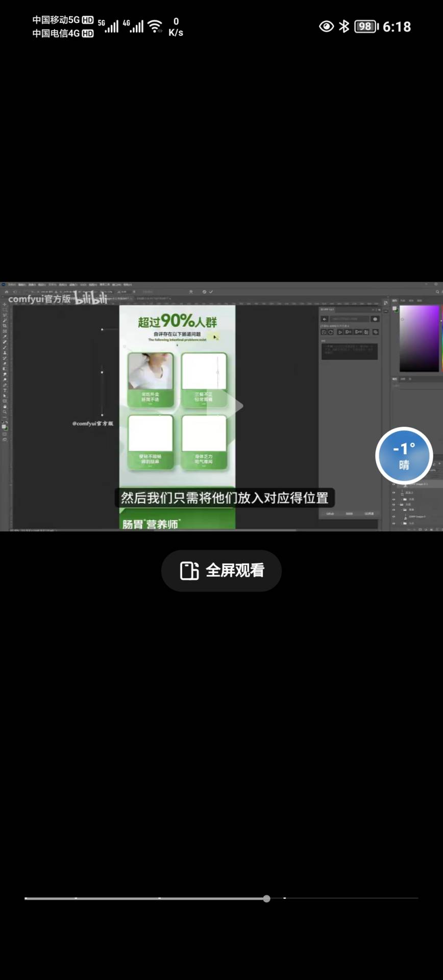Tap the 全屏观看 fullscreen button
This screenshot has width=443, height=980.
(x=222, y=570)
